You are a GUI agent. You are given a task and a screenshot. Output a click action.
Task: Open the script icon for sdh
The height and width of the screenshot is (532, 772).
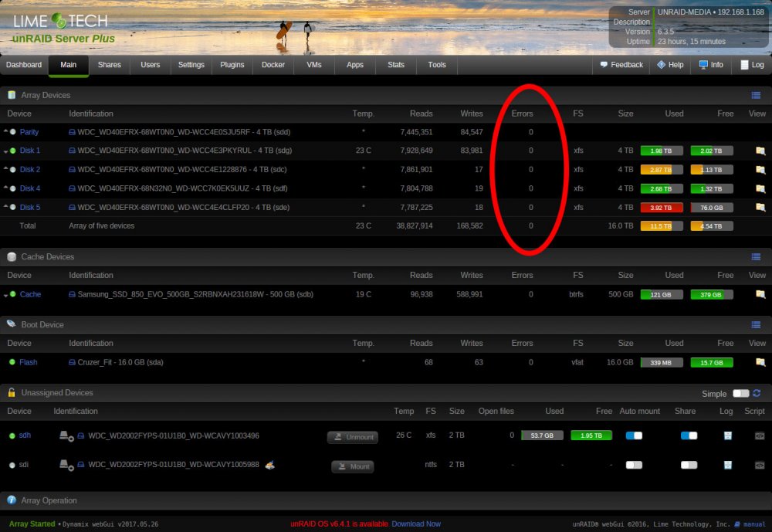point(759,435)
